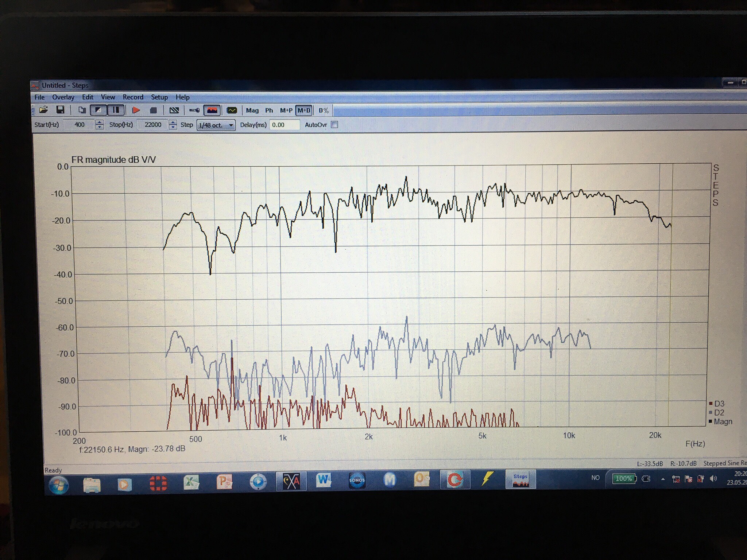Viewport: 747px width, 560px height.
Task: Show hidden tray icons arrow
Action: (663, 479)
